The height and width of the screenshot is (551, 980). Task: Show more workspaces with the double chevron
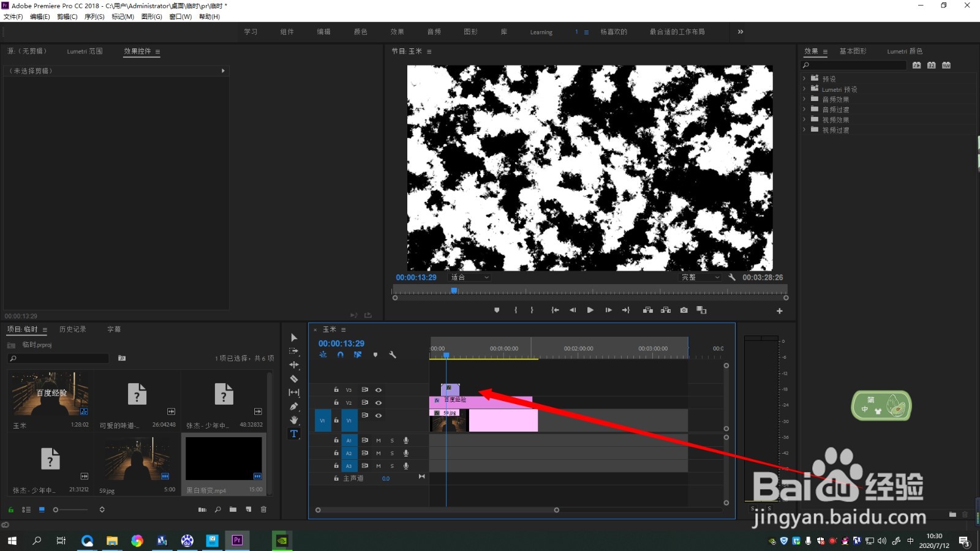741,32
